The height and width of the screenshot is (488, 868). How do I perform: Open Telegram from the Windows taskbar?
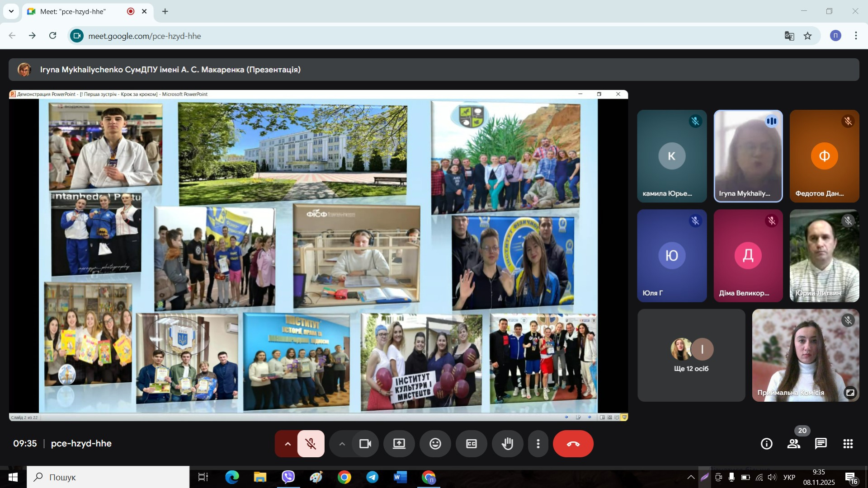click(373, 477)
